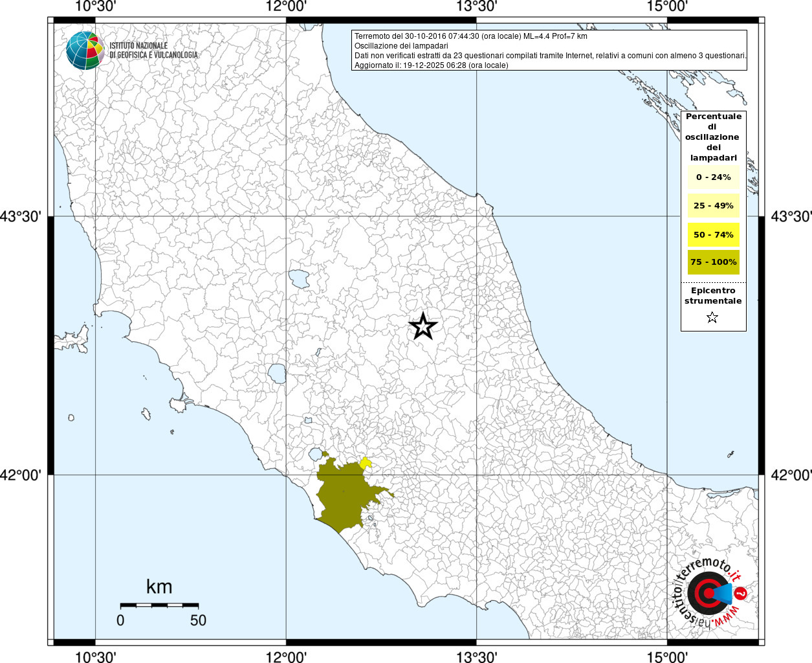Select the 0 - 24% legend swatch

click(x=714, y=177)
